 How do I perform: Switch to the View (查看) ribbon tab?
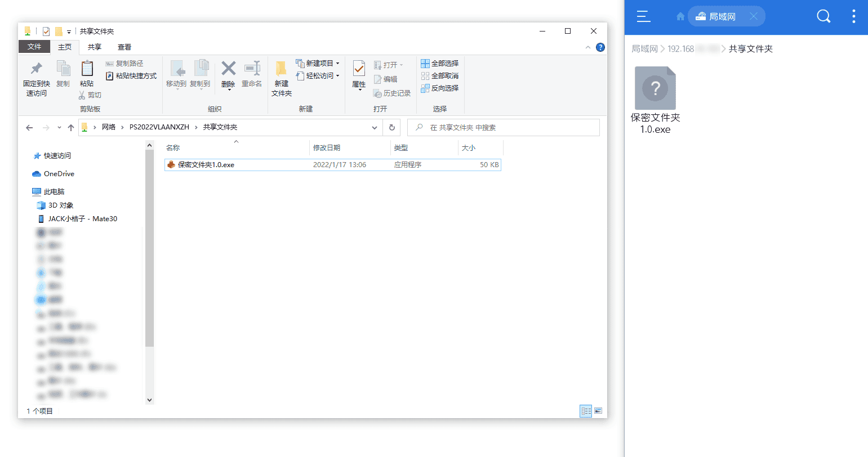[124, 47]
